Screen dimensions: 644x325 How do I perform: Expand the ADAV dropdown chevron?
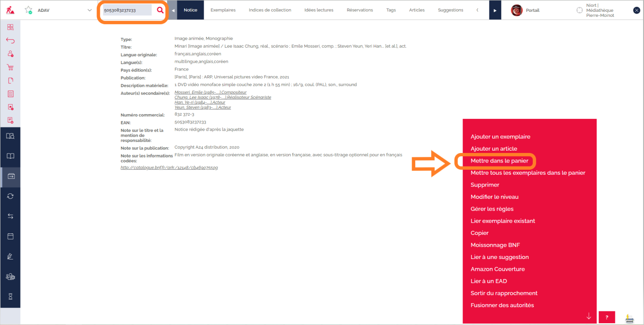[x=89, y=10]
